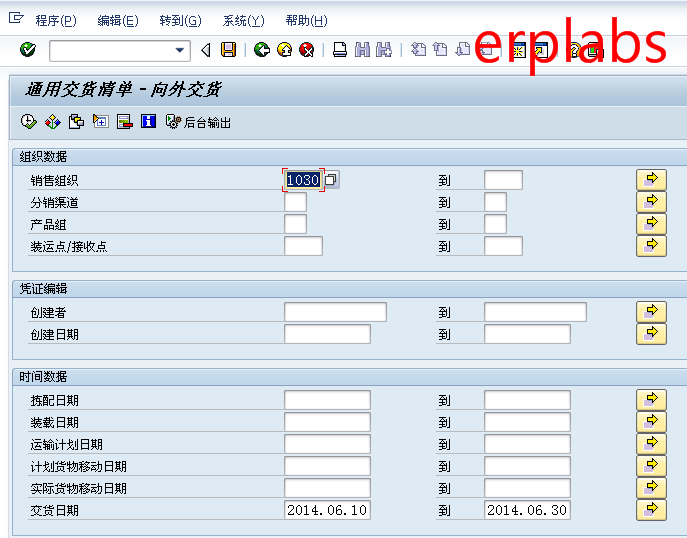Click the 创建者 upper limit field

pyautogui.click(x=535, y=312)
